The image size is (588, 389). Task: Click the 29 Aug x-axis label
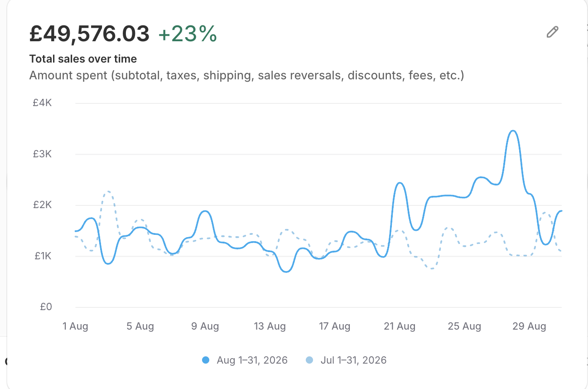[530, 326]
